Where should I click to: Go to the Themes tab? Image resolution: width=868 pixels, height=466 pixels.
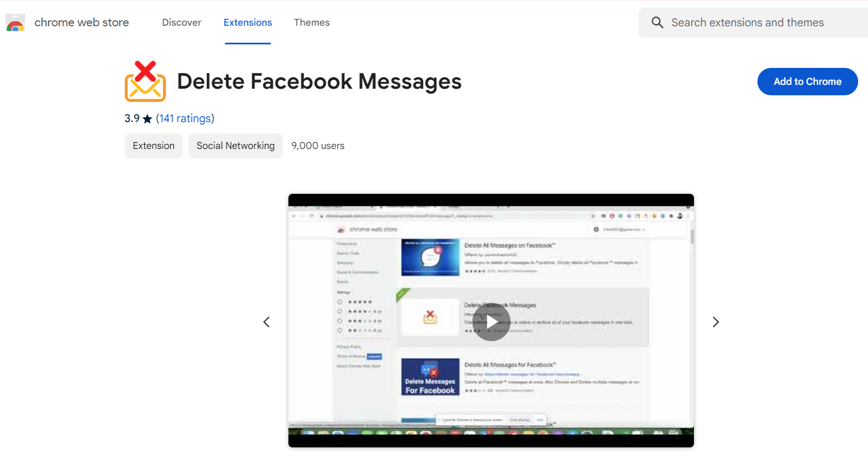click(311, 22)
